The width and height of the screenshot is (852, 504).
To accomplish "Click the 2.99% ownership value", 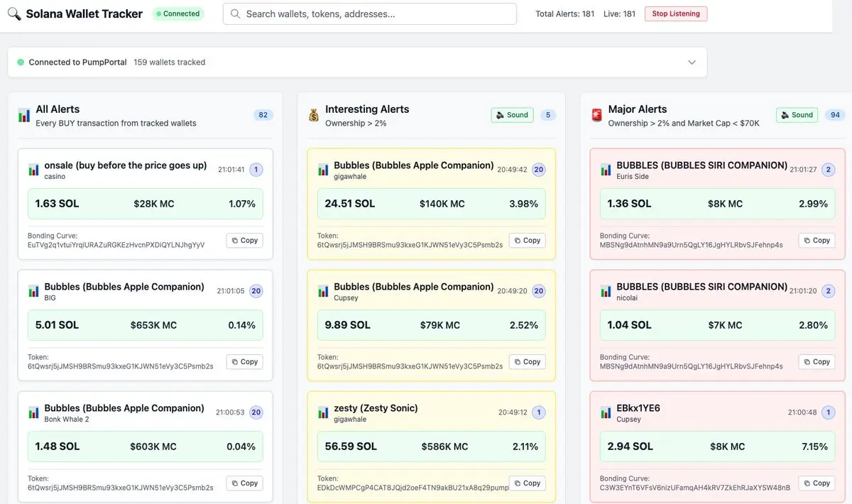I will click(x=813, y=204).
